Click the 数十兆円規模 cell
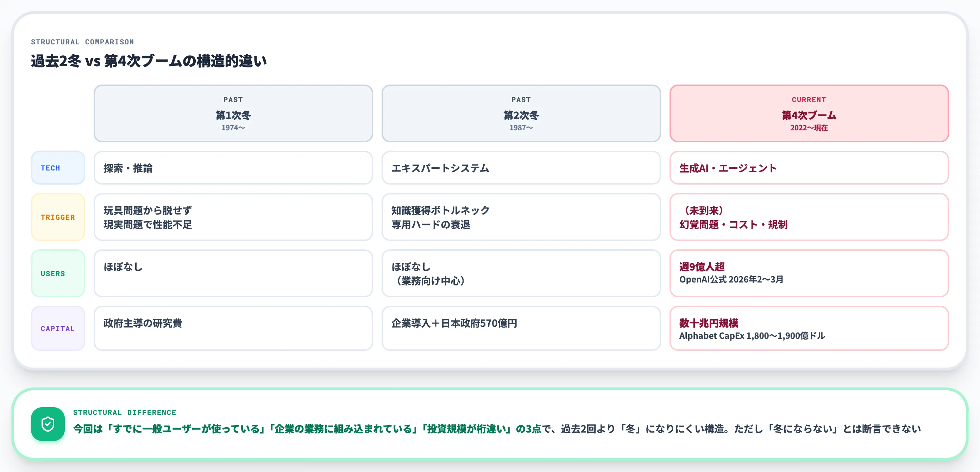Image resolution: width=980 pixels, height=472 pixels. click(809, 328)
